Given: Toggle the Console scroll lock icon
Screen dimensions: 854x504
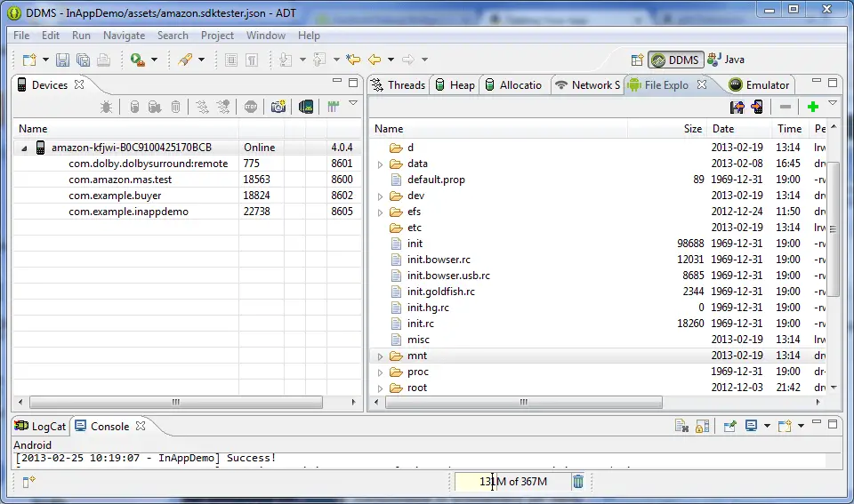Looking at the screenshot, I should [702, 427].
